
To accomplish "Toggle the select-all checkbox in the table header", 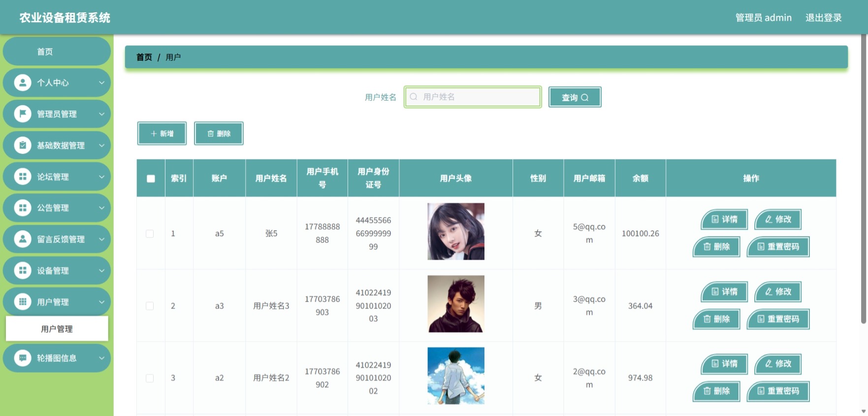I will [x=151, y=178].
